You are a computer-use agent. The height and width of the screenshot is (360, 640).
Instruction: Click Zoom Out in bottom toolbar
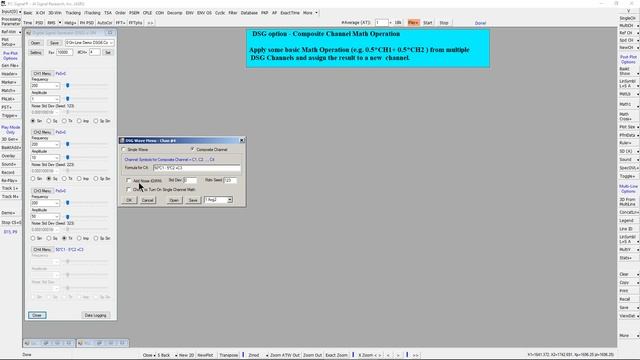(x=312, y=355)
